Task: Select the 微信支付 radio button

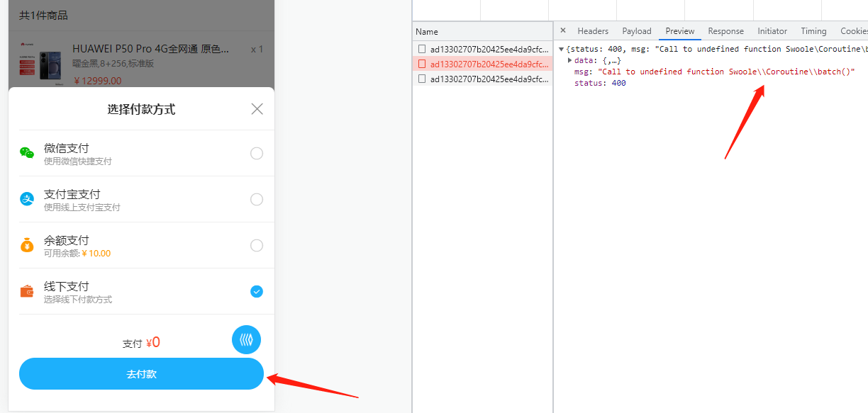Action: click(257, 154)
